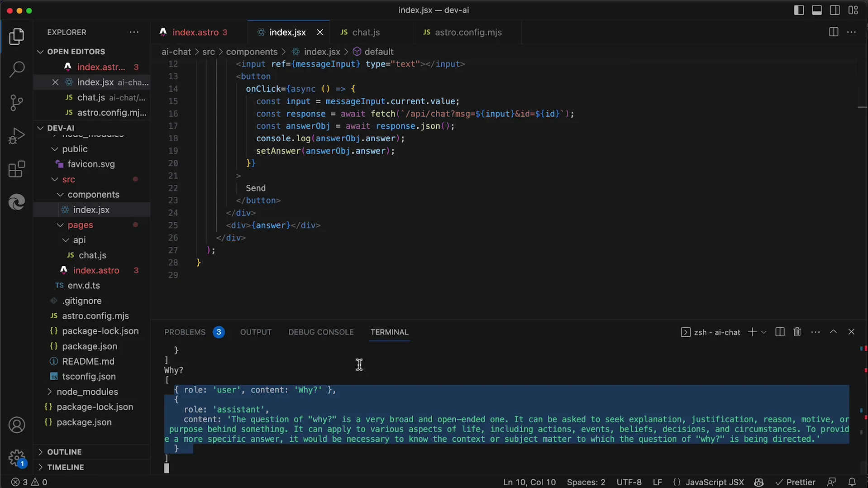Collapse the OPEN EDITORS section
This screenshot has width=868, height=488.
tap(76, 52)
